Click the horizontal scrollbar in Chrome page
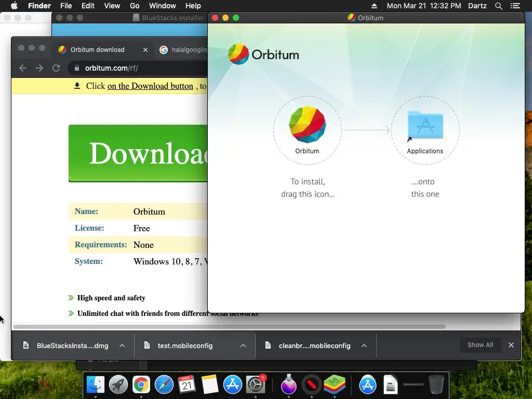Screen dimensions: 532x399 [229, 326]
